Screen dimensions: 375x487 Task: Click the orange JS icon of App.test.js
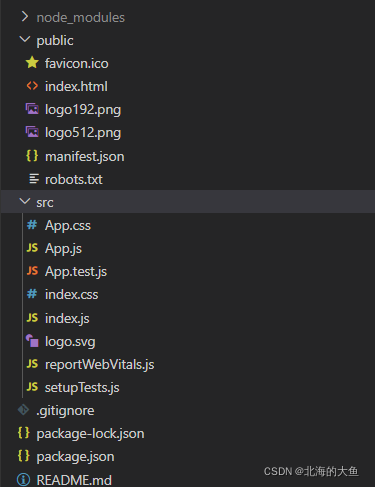point(32,271)
